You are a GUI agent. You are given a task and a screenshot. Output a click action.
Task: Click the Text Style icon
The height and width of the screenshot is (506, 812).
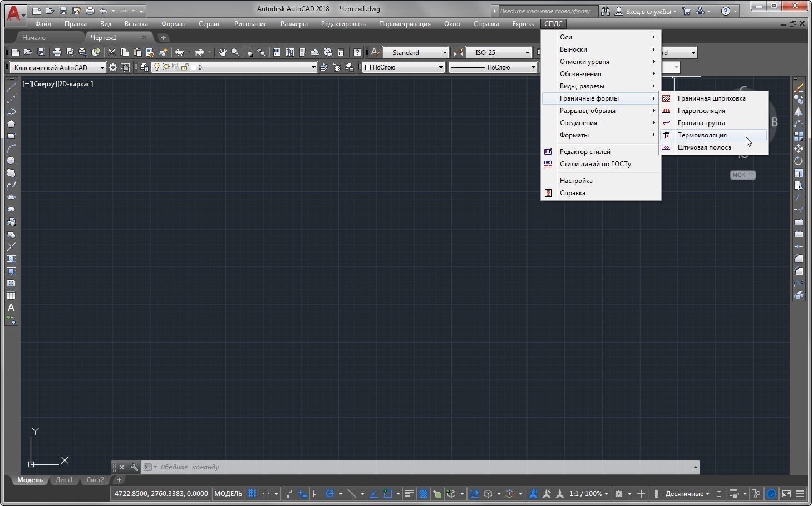click(x=376, y=52)
